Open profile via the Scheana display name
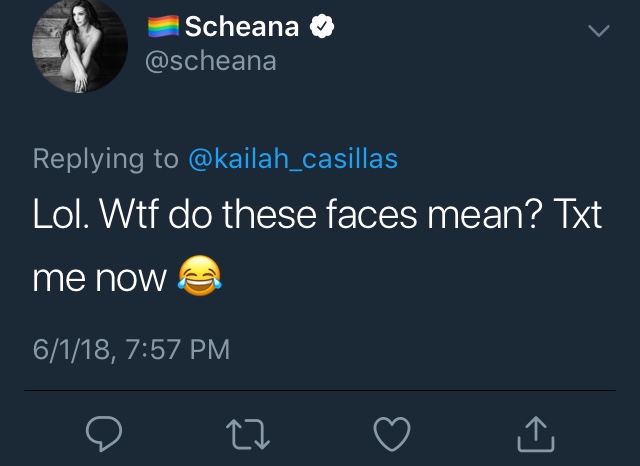Image resolution: width=640 pixels, height=466 pixels. point(242,27)
